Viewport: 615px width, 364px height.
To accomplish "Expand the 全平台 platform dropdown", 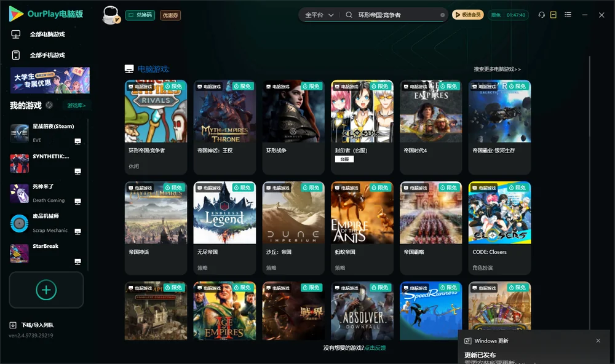I will coord(319,15).
